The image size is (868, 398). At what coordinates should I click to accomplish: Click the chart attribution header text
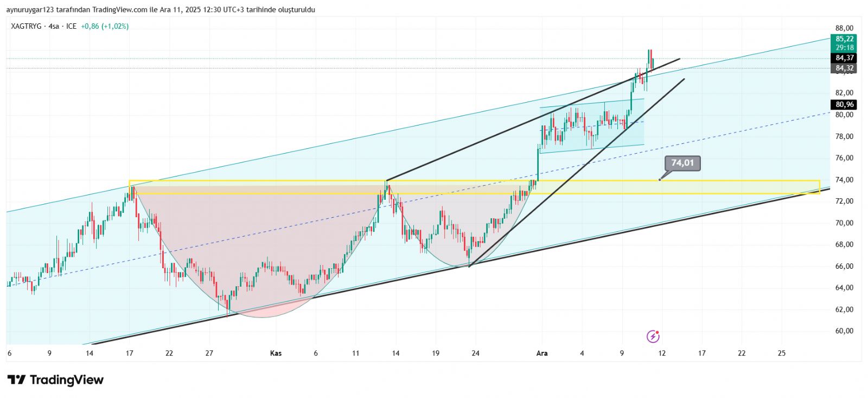click(x=161, y=10)
